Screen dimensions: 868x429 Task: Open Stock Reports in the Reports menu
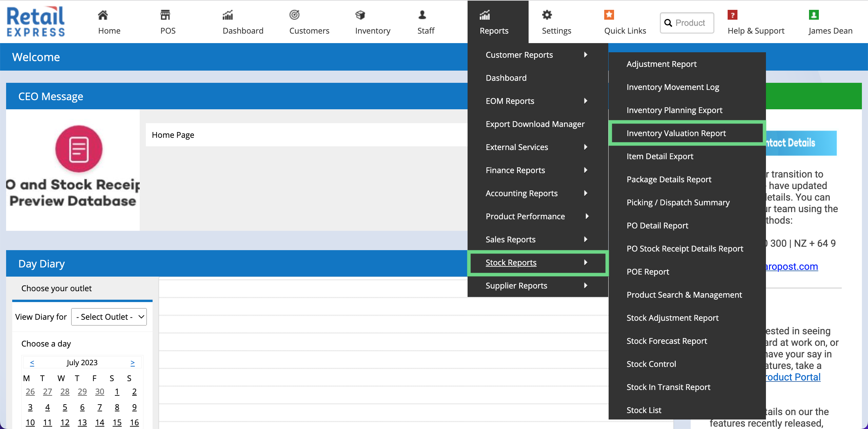pyautogui.click(x=537, y=262)
